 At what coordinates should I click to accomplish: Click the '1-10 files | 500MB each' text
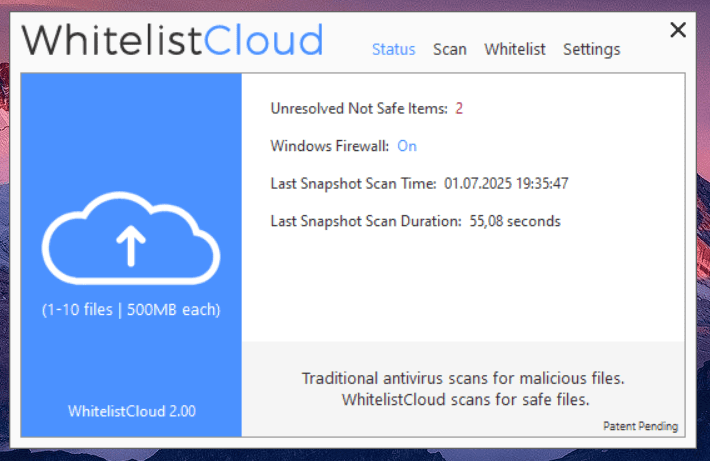pos(131,310)
